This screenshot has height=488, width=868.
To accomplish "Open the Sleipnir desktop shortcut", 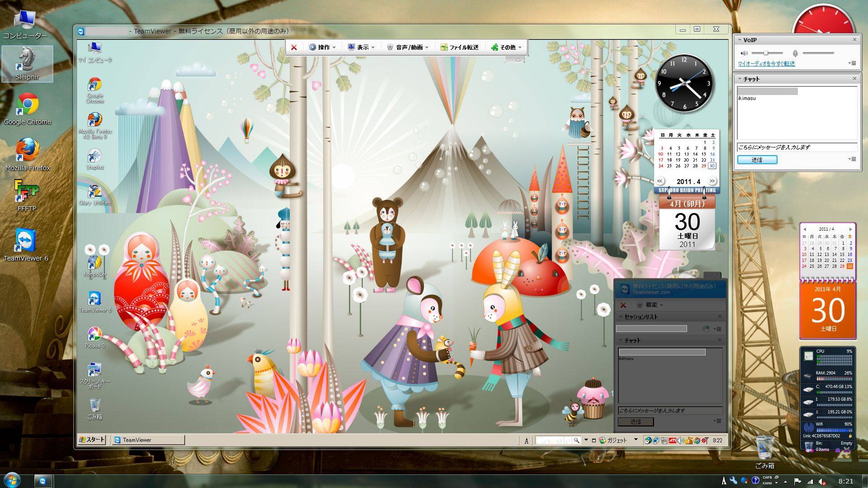I will 27,64.
